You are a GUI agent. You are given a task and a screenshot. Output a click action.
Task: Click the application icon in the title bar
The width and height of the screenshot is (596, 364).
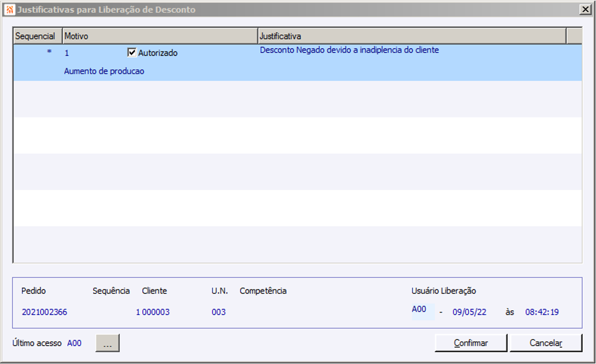tap(10, 10)
